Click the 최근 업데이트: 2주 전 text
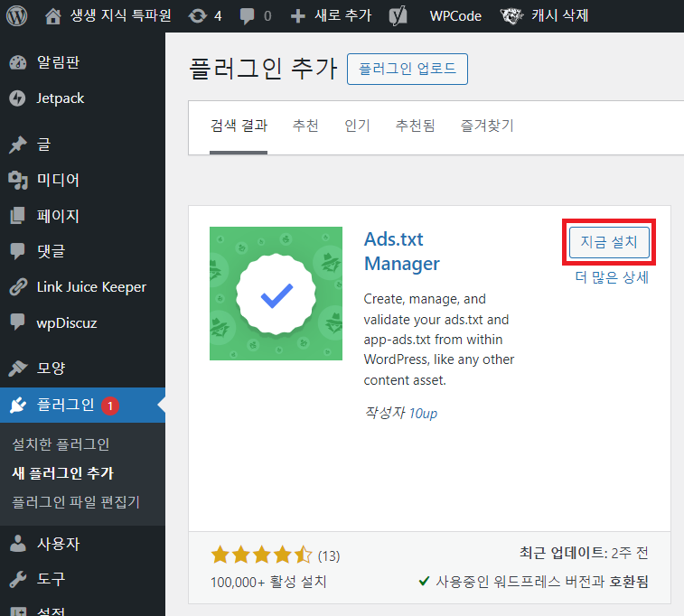684x616 pixels. [584, 553]
